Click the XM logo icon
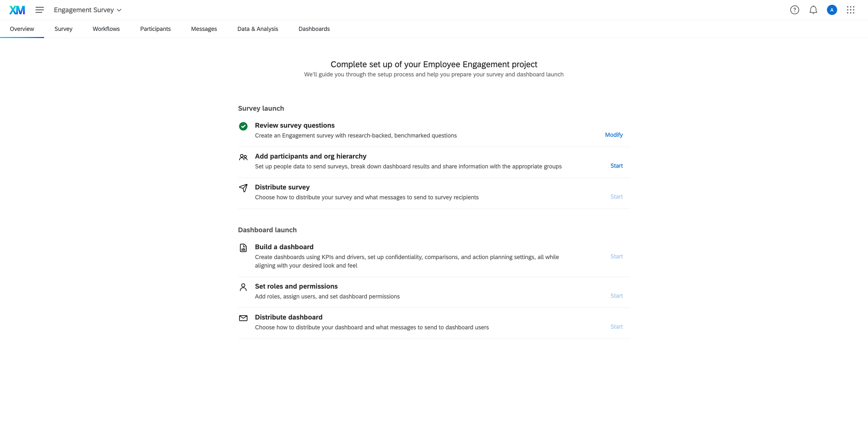The image size is (868, 437). (x=17, y=10)
